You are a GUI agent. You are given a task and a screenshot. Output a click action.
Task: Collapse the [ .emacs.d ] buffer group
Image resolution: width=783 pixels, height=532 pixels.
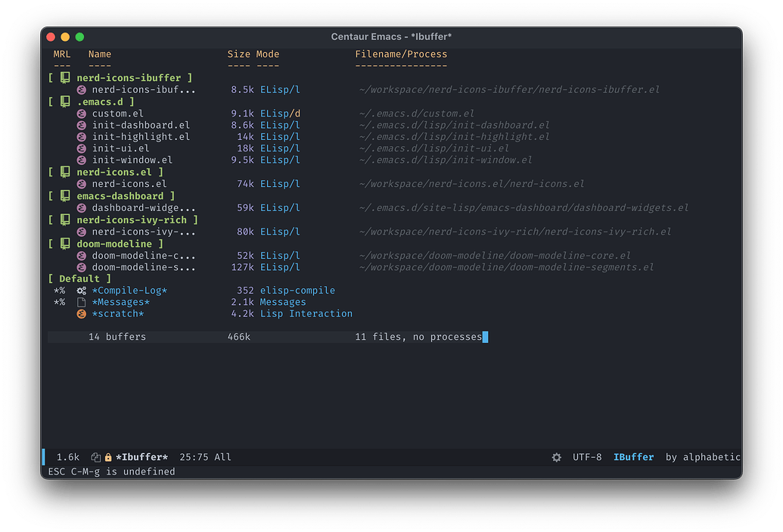(101, 101)
